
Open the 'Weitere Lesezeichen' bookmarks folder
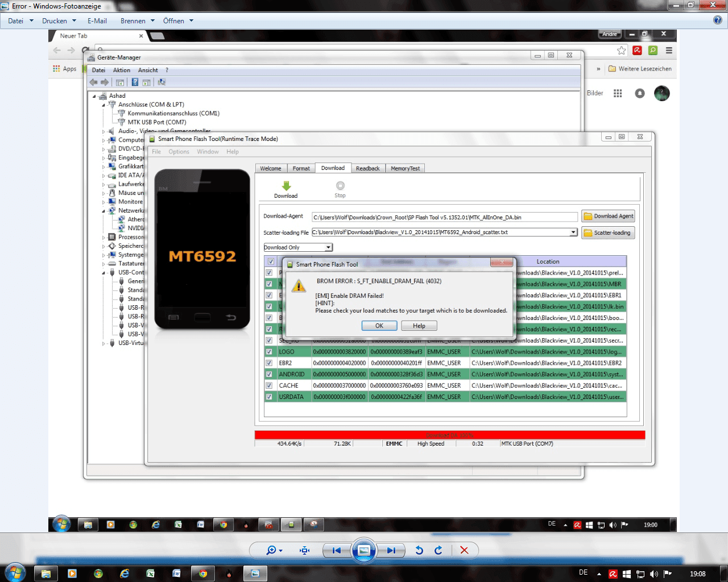(x=640, y=69)
